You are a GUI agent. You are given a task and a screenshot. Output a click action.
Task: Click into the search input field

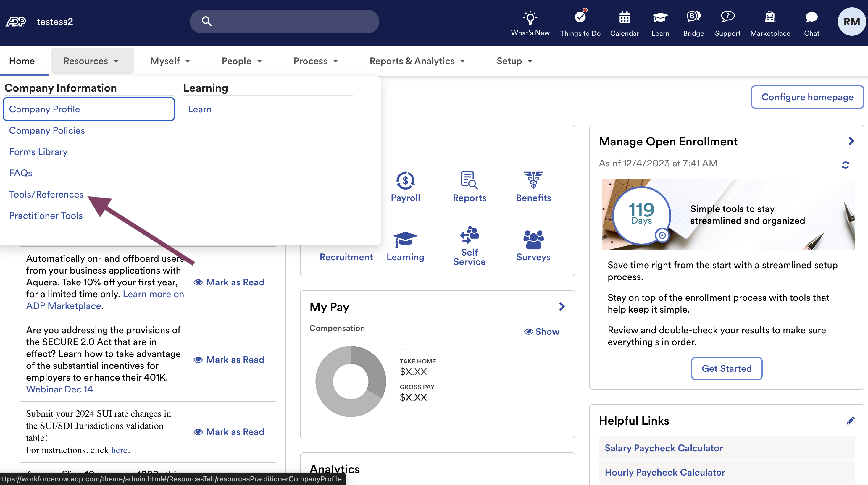(x=284, y=21)
